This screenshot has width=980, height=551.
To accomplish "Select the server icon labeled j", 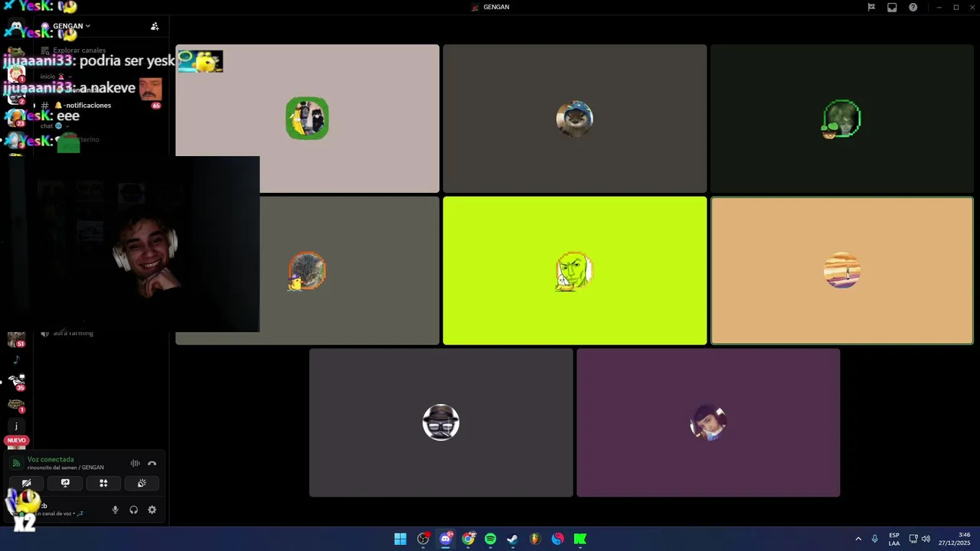I will point(16,426).
